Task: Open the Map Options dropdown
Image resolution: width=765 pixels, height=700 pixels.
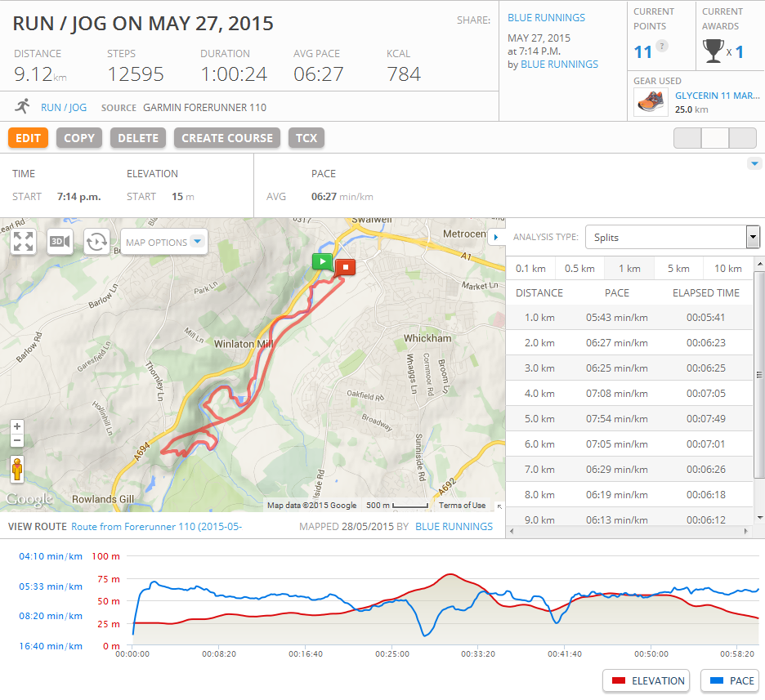Action: [164, 242]
